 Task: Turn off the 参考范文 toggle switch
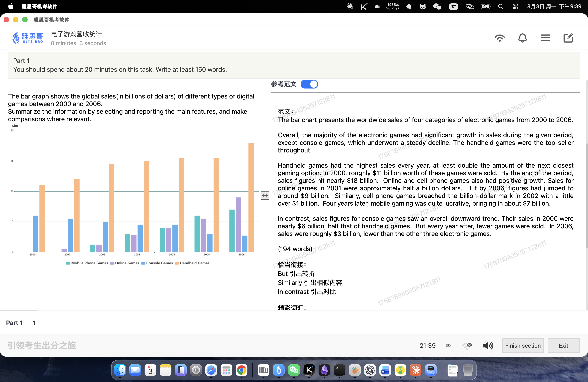coord(309,84)
